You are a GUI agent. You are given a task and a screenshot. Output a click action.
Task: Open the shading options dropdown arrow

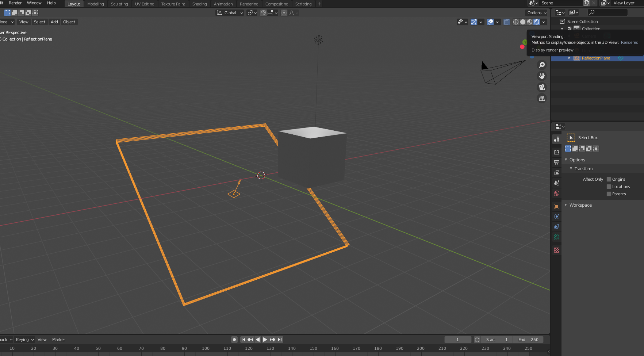coord(544,22)
